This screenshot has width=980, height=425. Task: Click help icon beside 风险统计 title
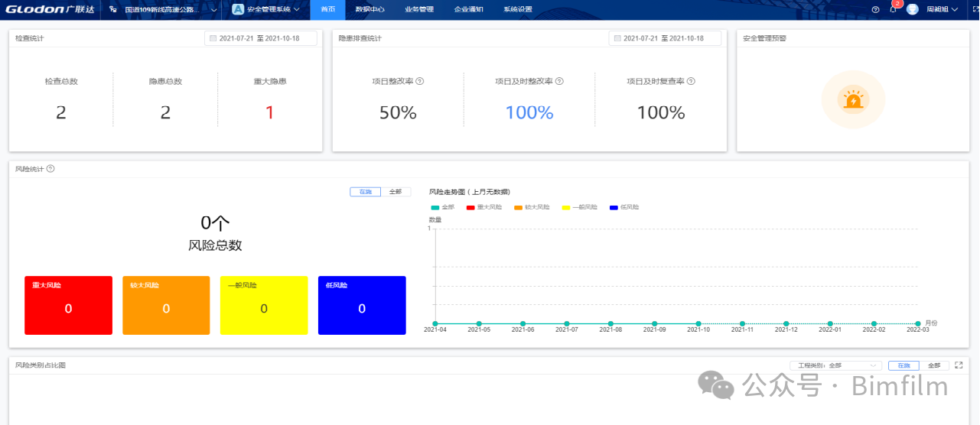(50, 169)
